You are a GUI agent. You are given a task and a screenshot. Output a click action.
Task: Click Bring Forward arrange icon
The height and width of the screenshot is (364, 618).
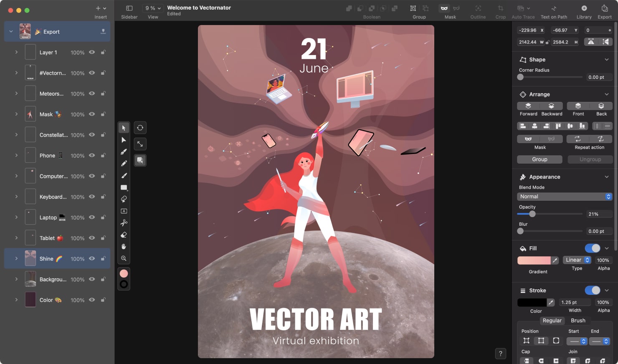coord(528,106)
